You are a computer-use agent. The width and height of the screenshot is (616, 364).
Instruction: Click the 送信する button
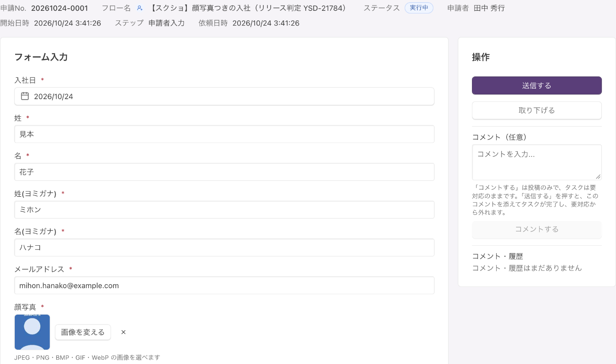coord(537,85)
